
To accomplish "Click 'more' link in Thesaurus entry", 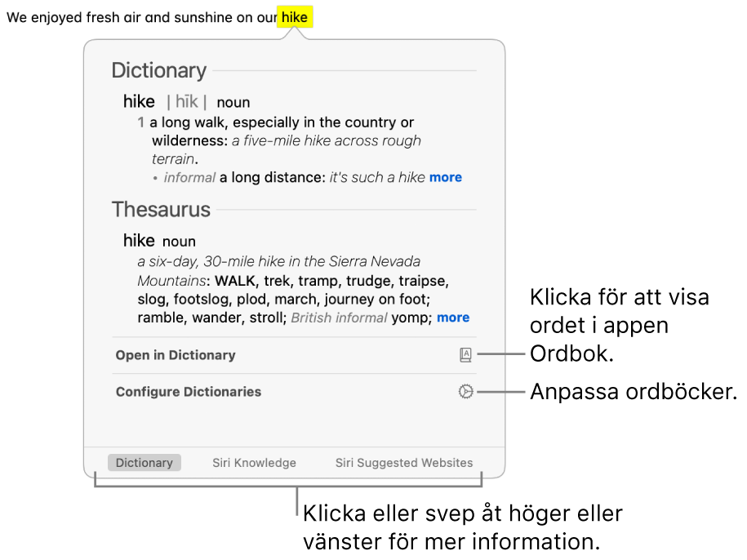I will [453, 317].
